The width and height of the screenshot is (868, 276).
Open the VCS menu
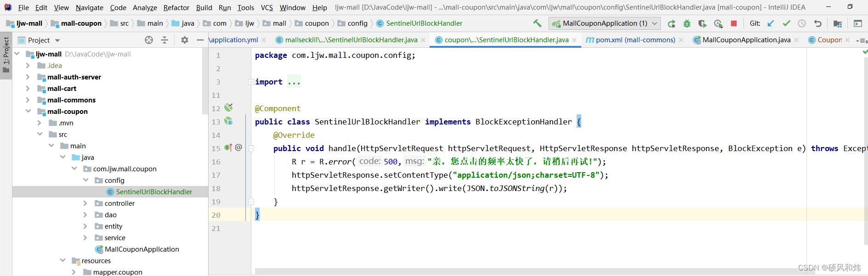pyautogui.click(x=267, y=7)
